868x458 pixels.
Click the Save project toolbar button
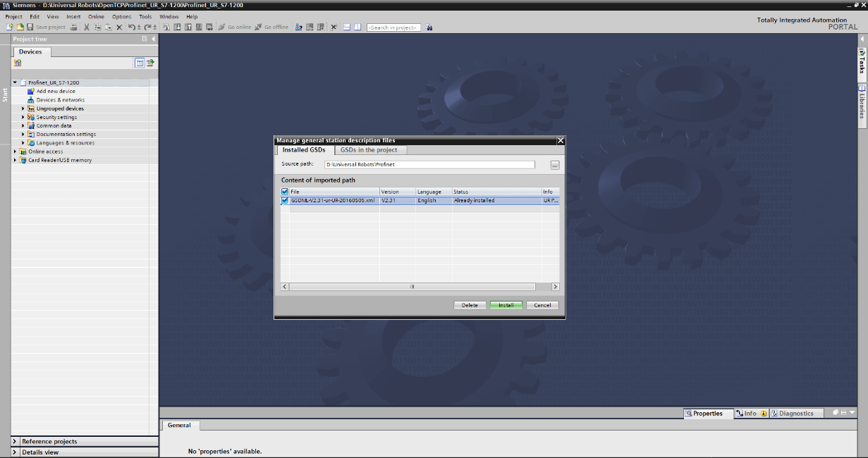point(47,27)
